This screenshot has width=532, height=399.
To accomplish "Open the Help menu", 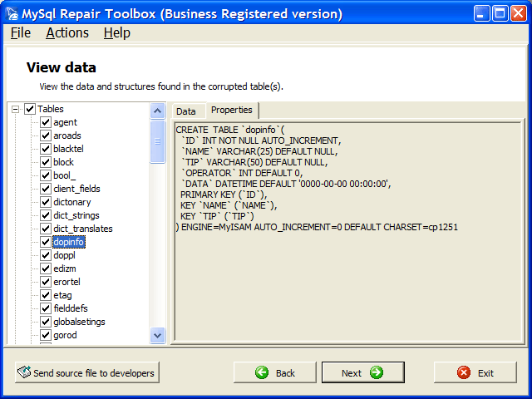I will pos(116,33).
